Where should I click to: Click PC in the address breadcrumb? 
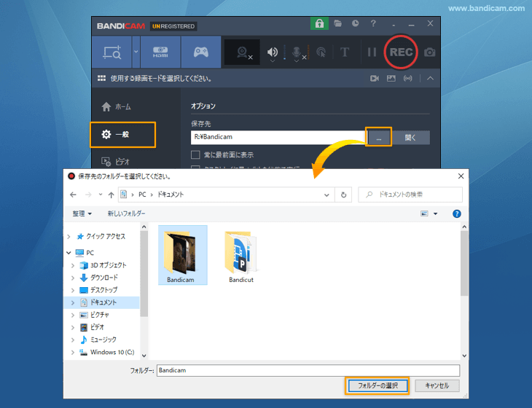[142, 195]
